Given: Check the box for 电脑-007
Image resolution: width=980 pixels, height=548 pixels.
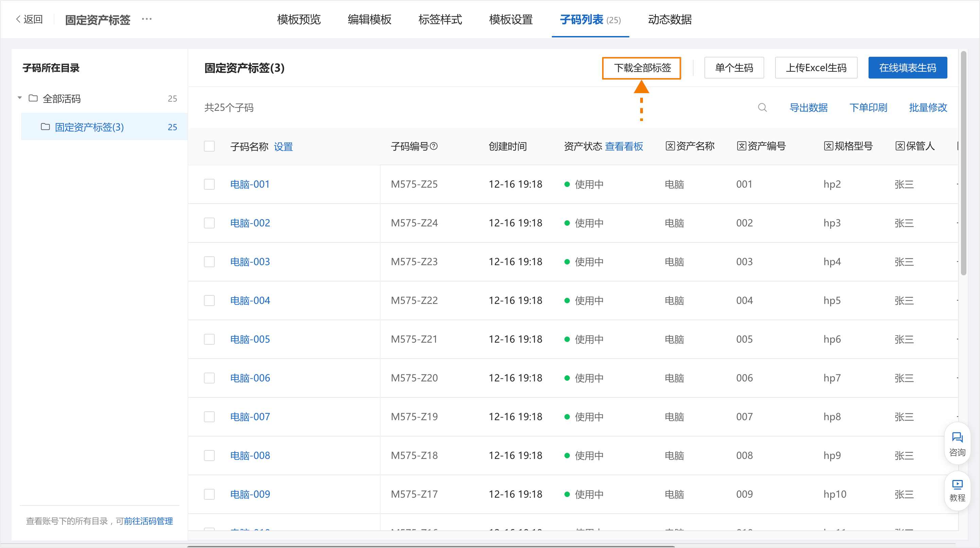Looking at the screenshot, I should (x=209, y=417).
